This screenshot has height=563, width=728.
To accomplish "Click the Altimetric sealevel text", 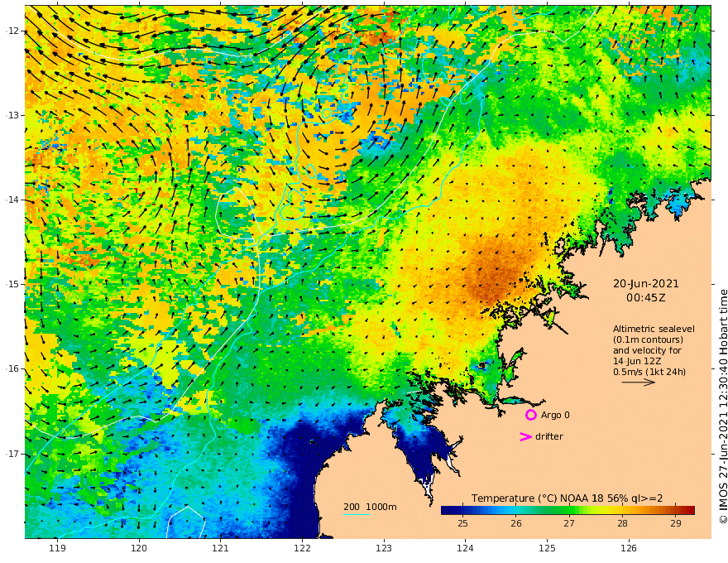I will coord(654,329).
